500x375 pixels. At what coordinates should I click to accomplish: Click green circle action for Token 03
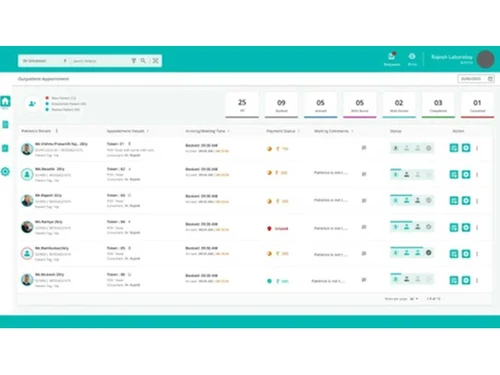point(466,200)
